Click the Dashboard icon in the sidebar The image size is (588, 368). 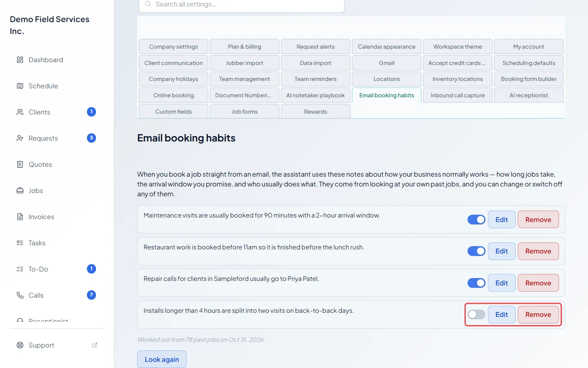coord(20,60)
